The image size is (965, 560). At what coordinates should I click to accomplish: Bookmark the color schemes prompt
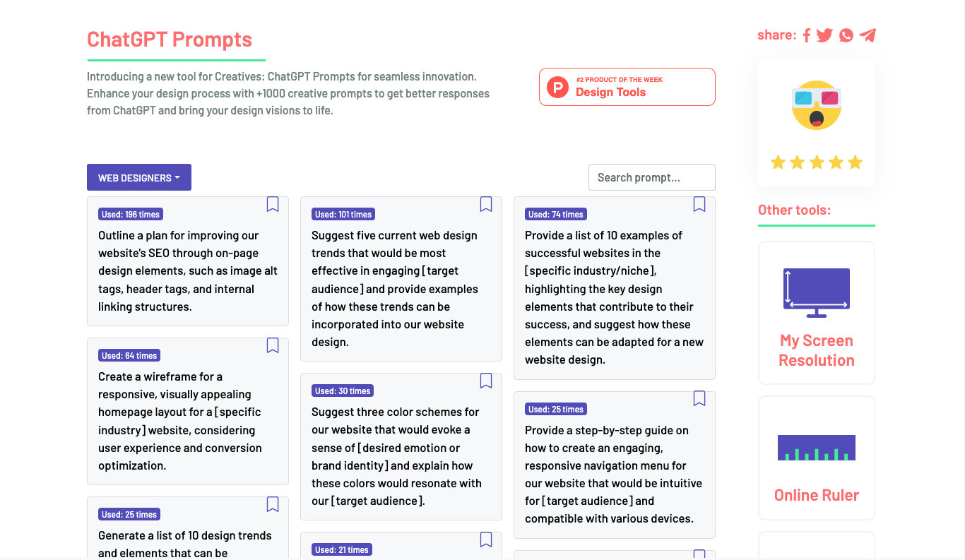tap(486, 381)
